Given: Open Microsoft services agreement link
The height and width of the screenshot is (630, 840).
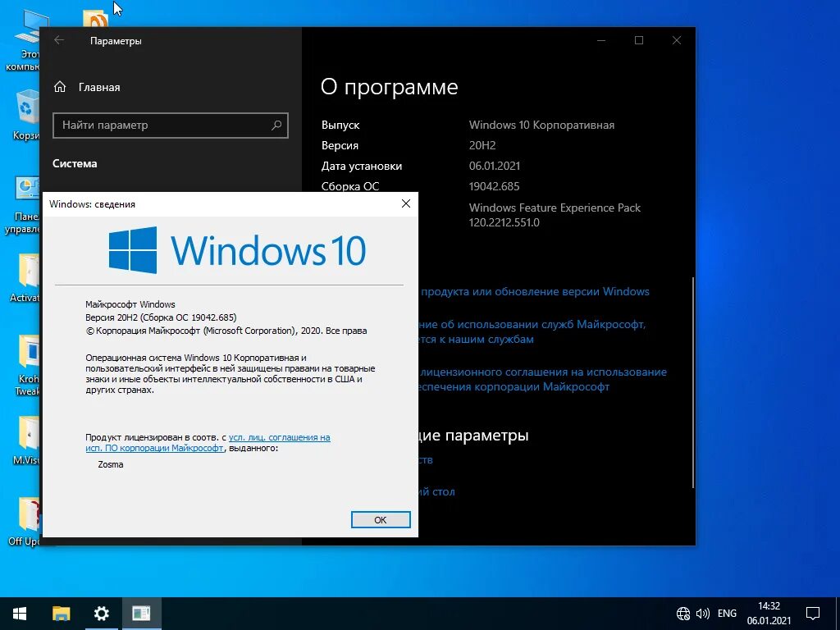Looking at the screenshot, I should click(532, 331).
